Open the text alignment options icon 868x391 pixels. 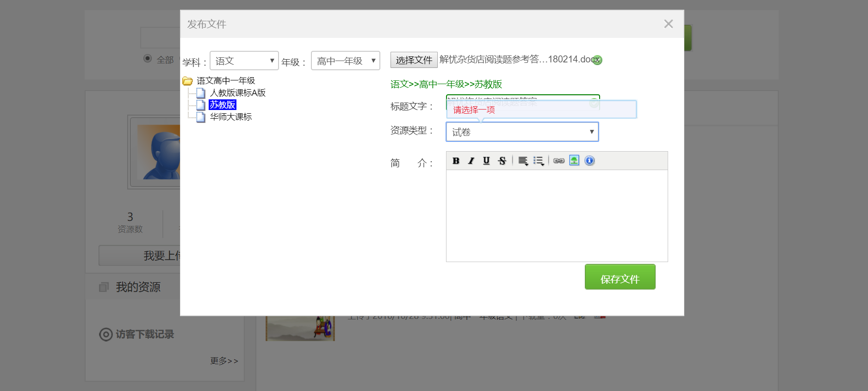pos(523,161)
